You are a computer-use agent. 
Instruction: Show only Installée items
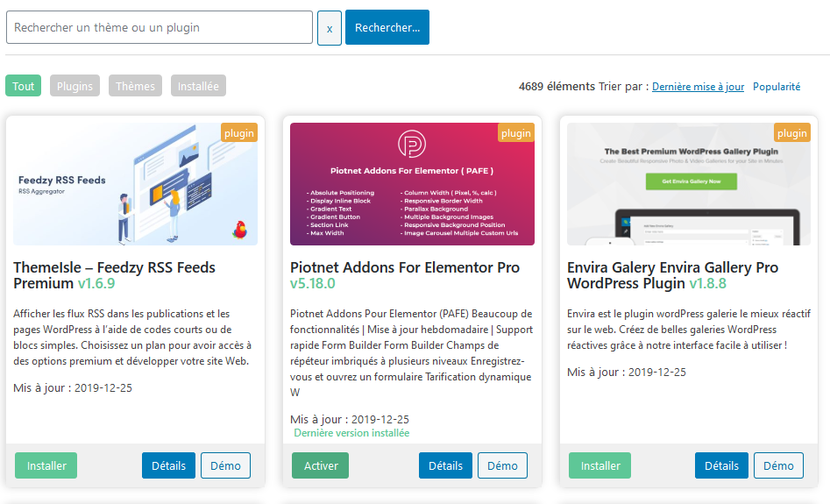(x=198, y=86)
